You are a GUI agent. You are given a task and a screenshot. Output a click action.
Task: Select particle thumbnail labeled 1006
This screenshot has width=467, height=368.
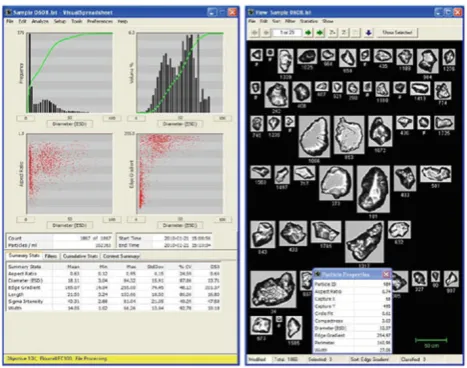tap(314, 136)
